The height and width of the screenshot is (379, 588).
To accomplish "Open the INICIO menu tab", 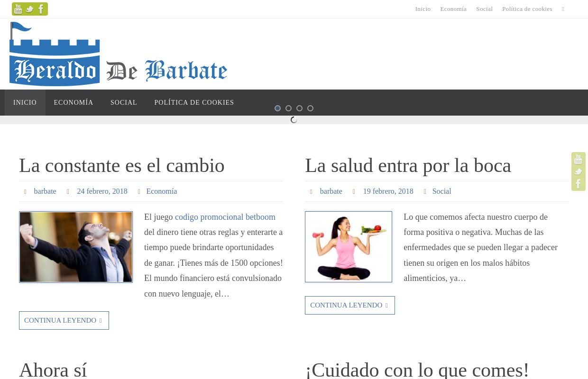I will pyautogui.click(x=25, y=102).
